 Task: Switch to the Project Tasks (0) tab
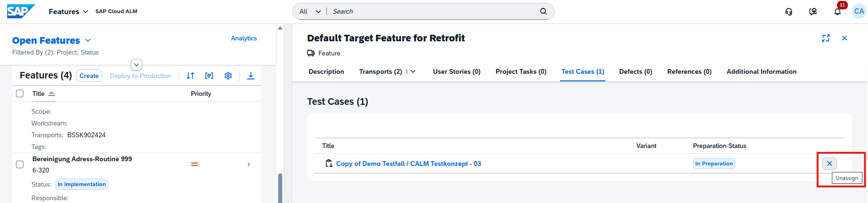(521, 71)
